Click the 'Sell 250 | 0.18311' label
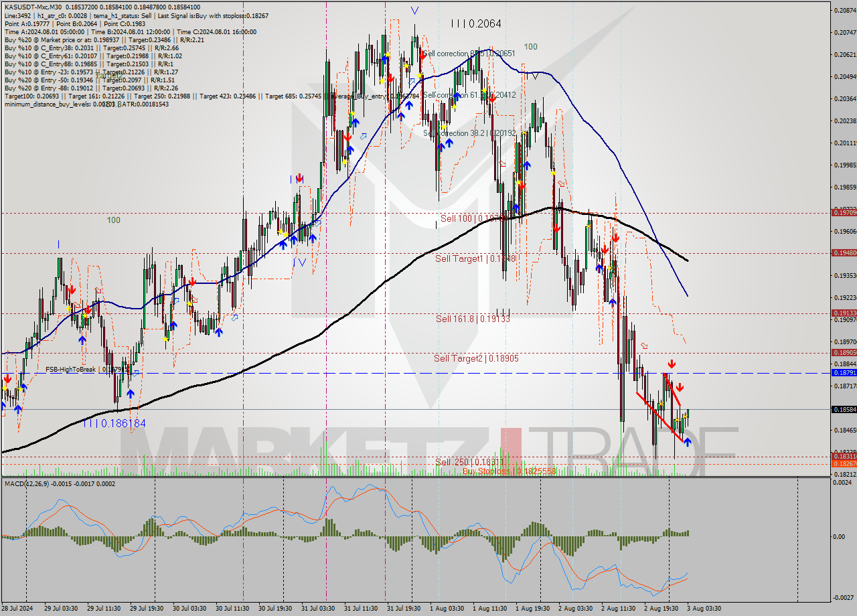Viewport: 857px width, 616px height. tap(469, 462)
